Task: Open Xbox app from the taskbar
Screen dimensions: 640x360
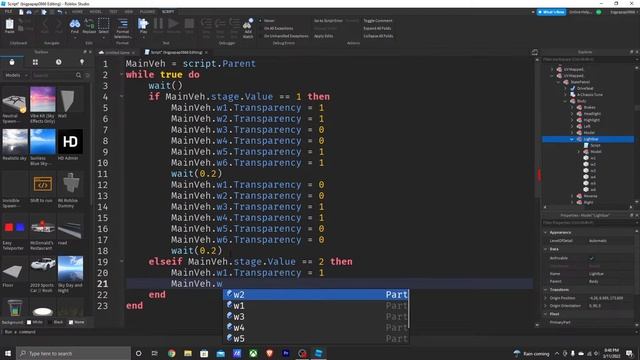Action: [x=253, y=353]
